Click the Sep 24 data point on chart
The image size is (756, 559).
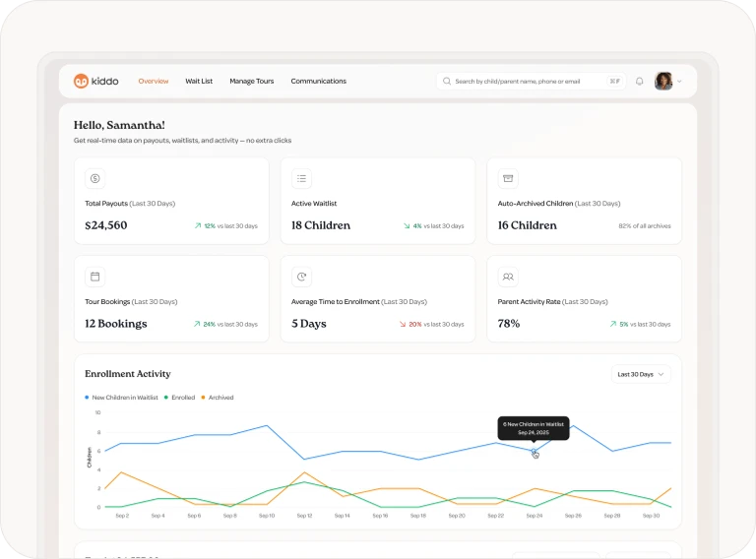click(534, 451)
